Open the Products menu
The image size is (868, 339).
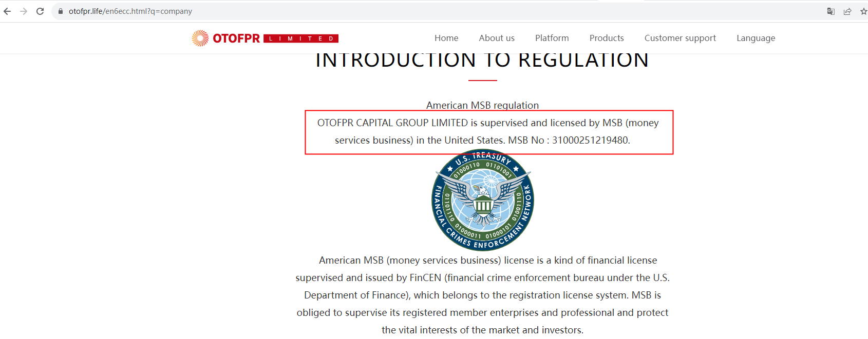607,38
